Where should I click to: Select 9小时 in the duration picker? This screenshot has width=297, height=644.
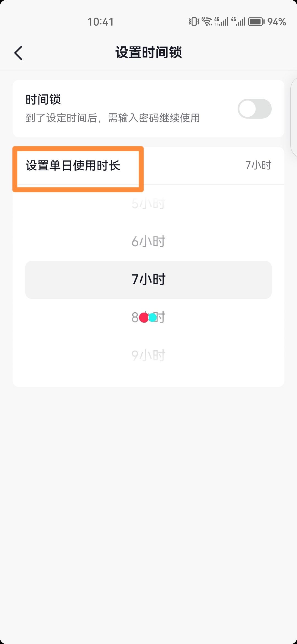pyautogui.click(x=148, y=355)
